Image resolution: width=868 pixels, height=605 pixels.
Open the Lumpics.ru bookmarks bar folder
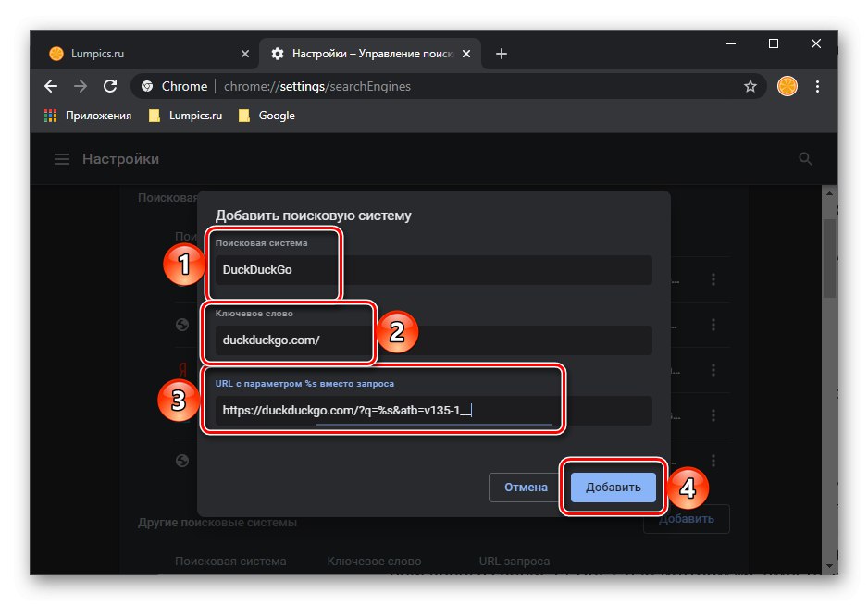pos(184,115)
